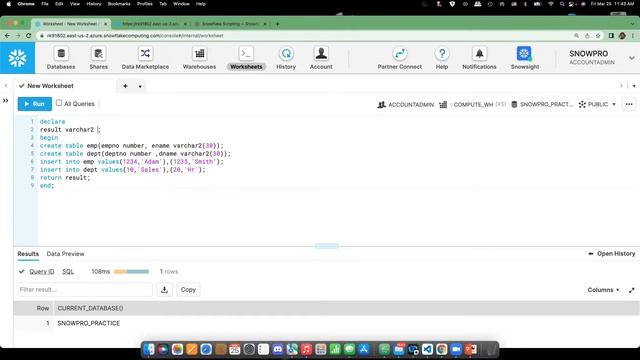The width and height of the screenshot is (640, 360).
Task: Open a new browser tab
Action: (x=278, y=24)
